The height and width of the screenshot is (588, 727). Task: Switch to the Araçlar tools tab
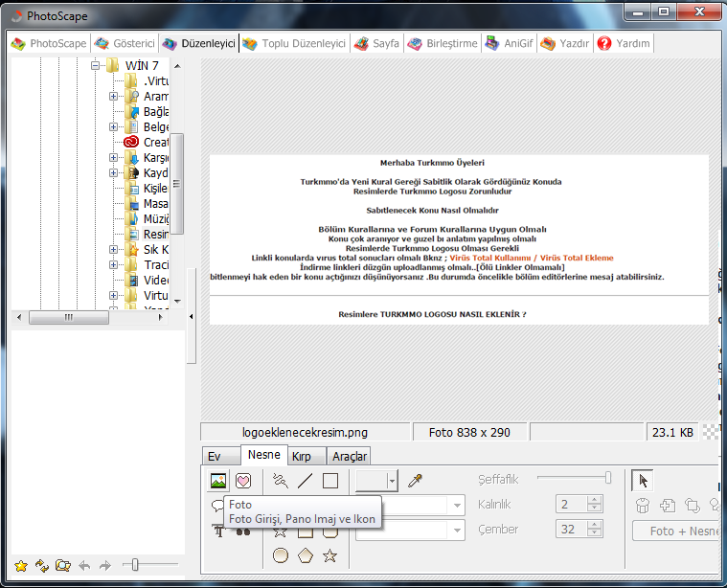349,456
